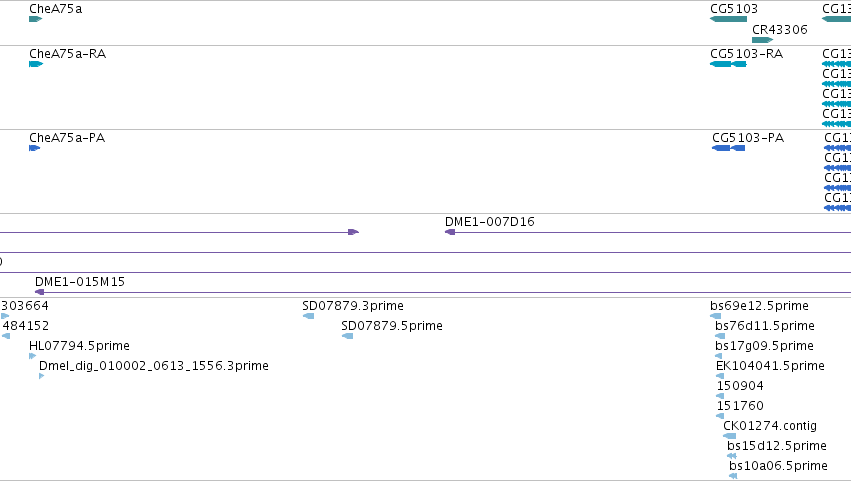Image resolution: width=851 pixels, height=481 pixels.
Task: Click the HL07794.5prime EST glyph
Action: coord(33,356)
